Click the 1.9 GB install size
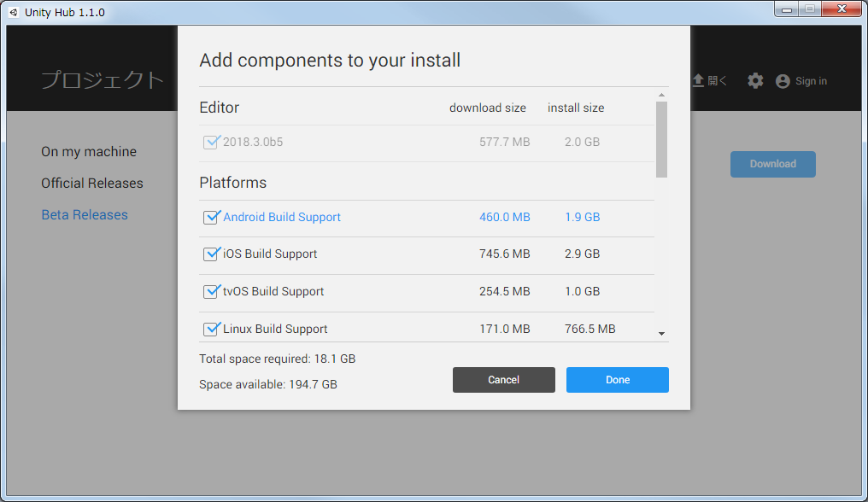This screenshot has height=502, width=868. coord(583,217)
